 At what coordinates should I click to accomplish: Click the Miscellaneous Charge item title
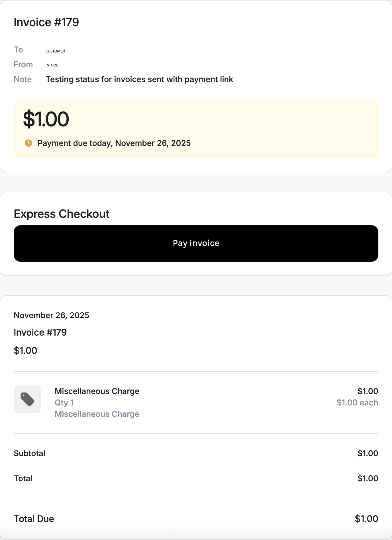(x=97, y=391)
